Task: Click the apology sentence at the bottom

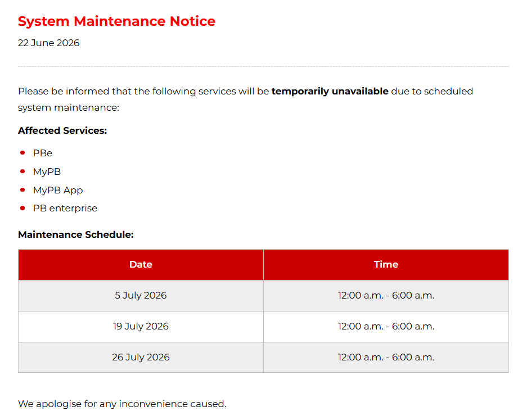Action: point(123,404)
